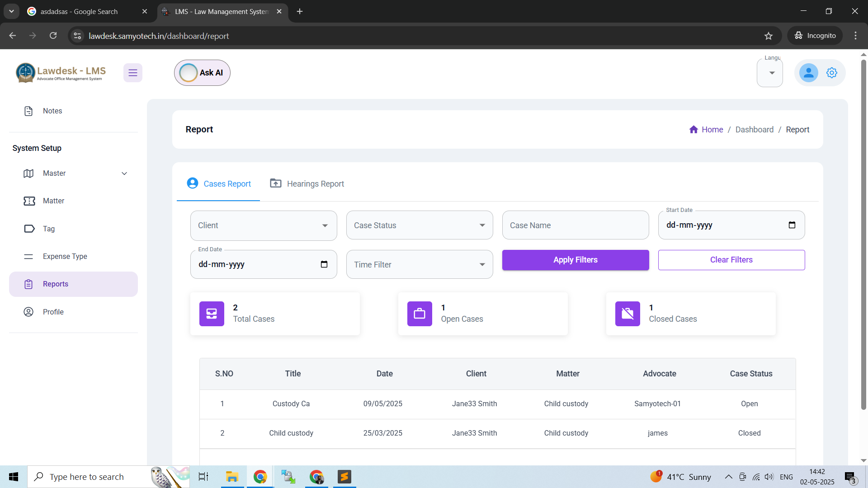
Task: Select the Cases Report tab
Action: click(x=218, y=183)
